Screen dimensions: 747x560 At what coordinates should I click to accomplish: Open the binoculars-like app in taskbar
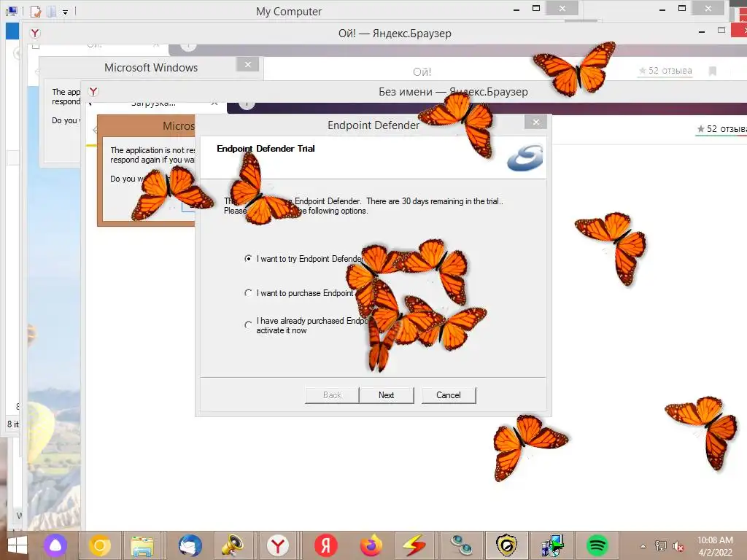point(461,545)
